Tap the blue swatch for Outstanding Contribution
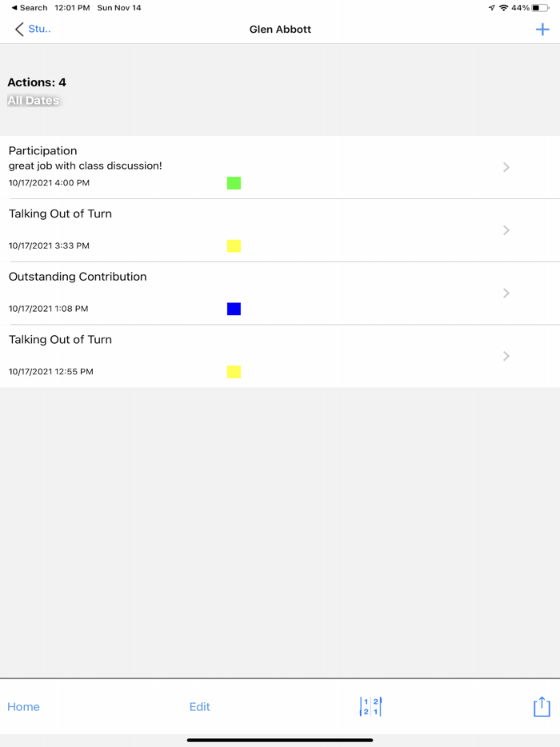Viewport: 560px width, 747px height. click(234, 309)
